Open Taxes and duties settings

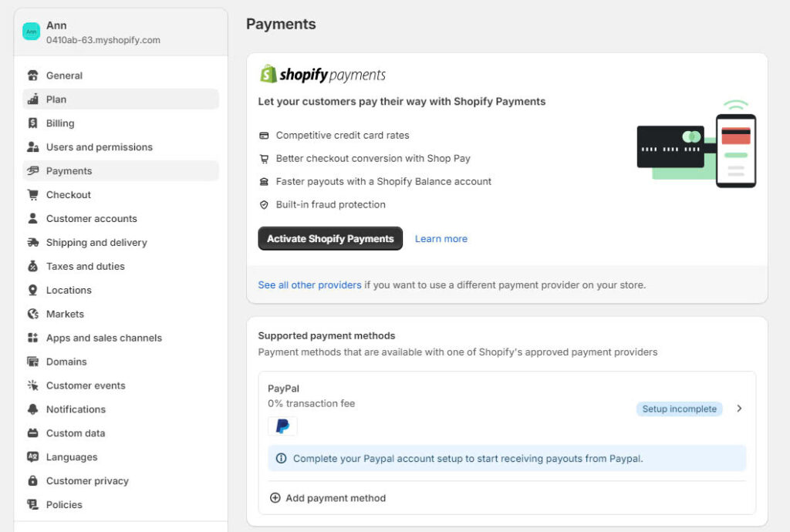(x=121, y=266)
